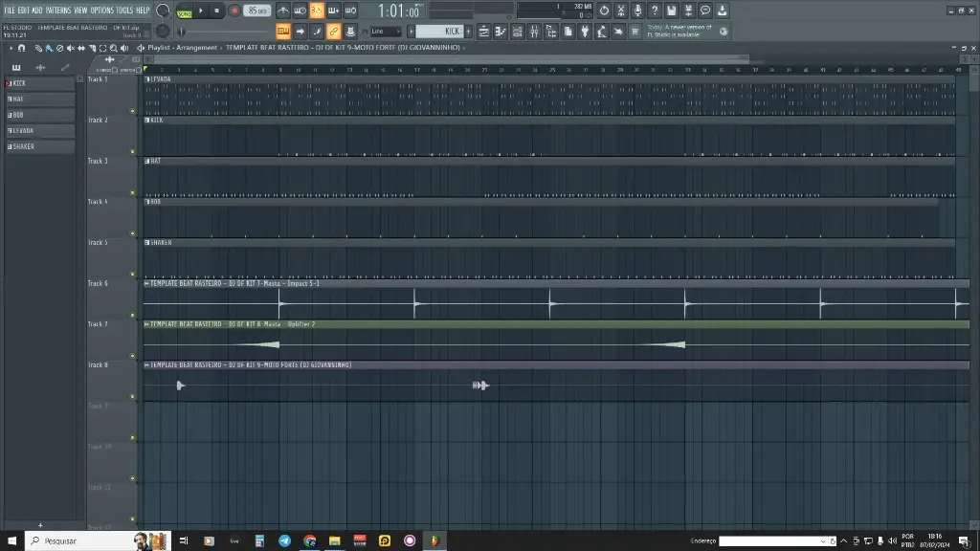Arm the Record button

234,11
